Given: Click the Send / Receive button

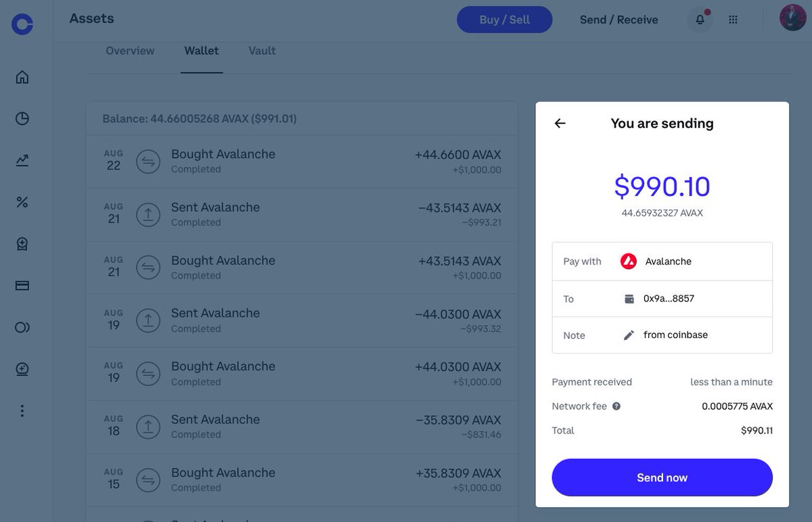Looking at the screenshot, I should 619,20.
